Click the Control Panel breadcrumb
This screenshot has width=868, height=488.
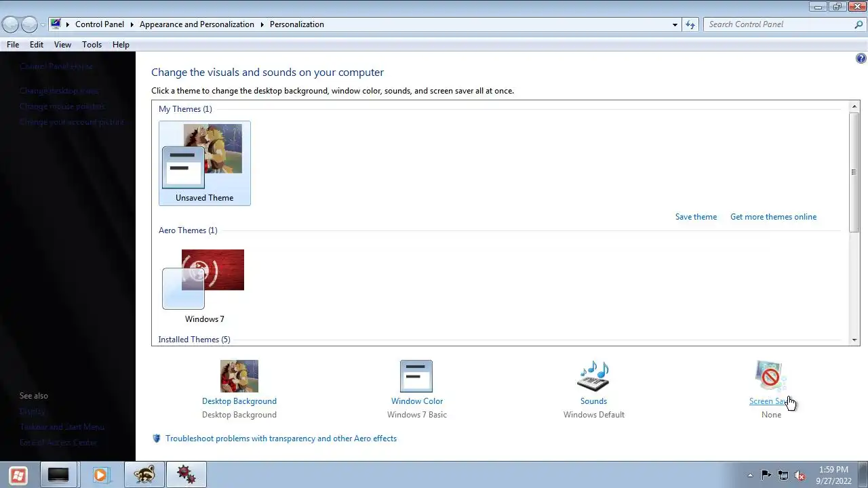100,24
